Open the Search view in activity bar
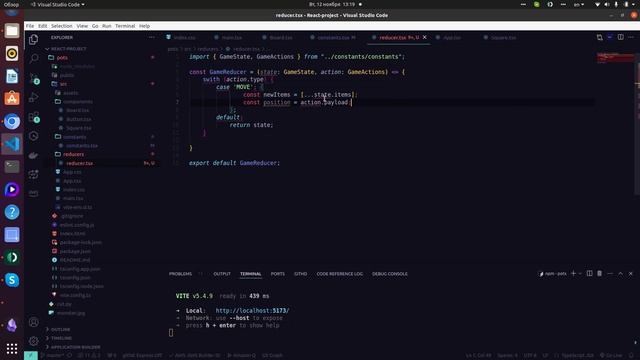 (x=33, y=58)
